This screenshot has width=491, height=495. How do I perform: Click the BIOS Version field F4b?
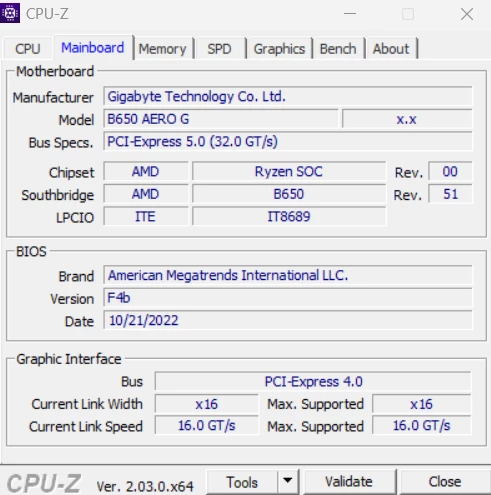(x=288, y=298)
